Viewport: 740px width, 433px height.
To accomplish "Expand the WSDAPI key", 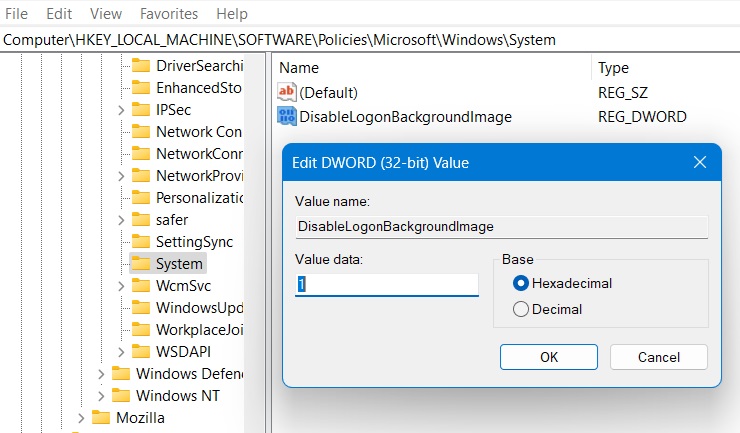I will (121, 352).
